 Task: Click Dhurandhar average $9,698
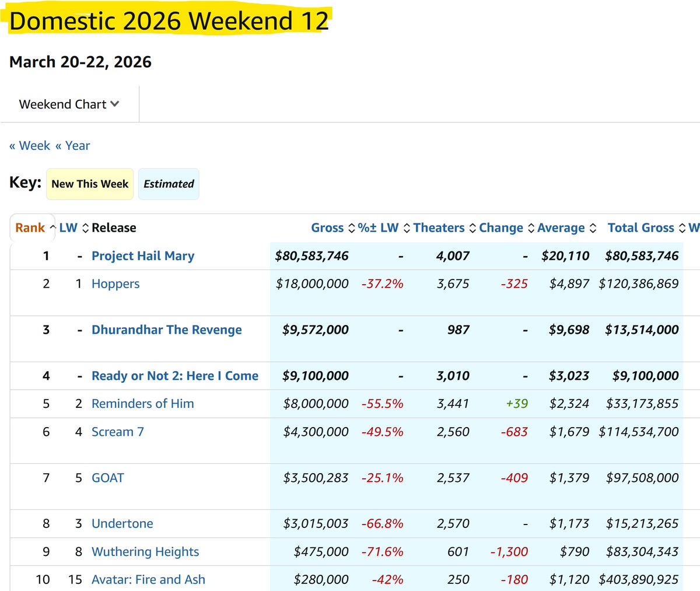coord(569,330)
